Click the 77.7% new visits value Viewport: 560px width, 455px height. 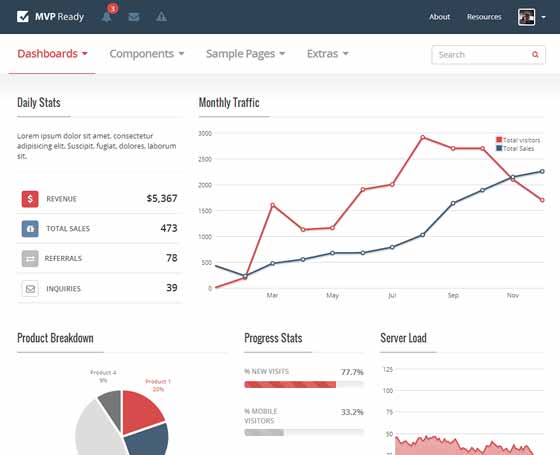pyautogui.click(x=352, y=372)
